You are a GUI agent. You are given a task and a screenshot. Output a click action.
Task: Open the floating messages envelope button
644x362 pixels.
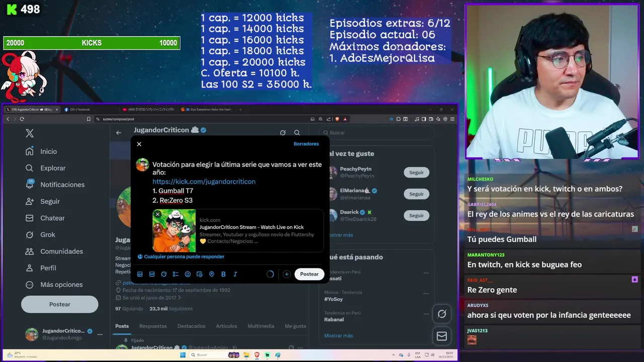(442, 336)
